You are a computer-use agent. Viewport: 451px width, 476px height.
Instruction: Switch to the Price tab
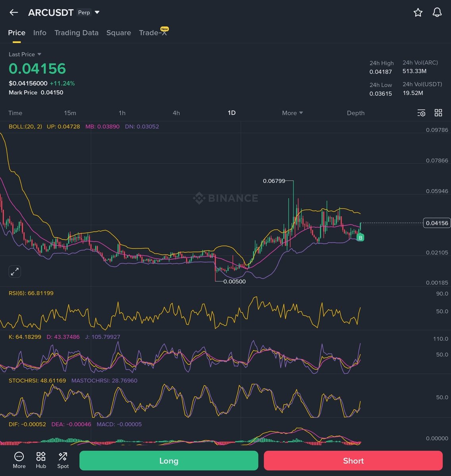coord(17,33)
